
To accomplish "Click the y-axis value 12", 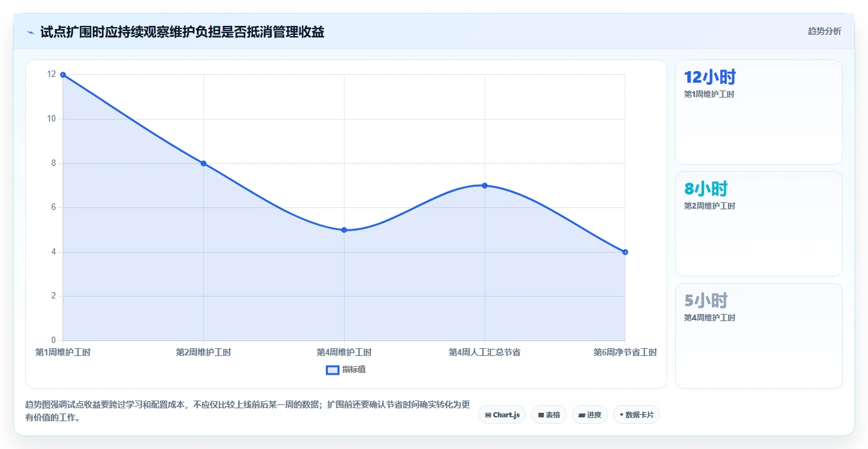I will 52,74.
